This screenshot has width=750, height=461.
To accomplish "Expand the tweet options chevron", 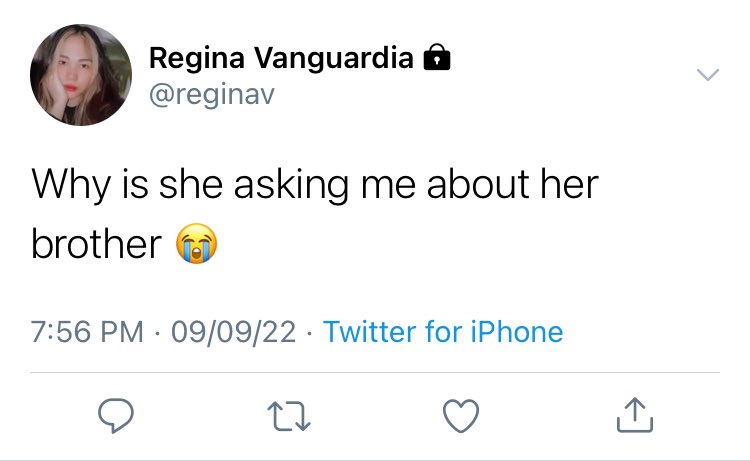I will pyautogui.click(x=707, y=75).
